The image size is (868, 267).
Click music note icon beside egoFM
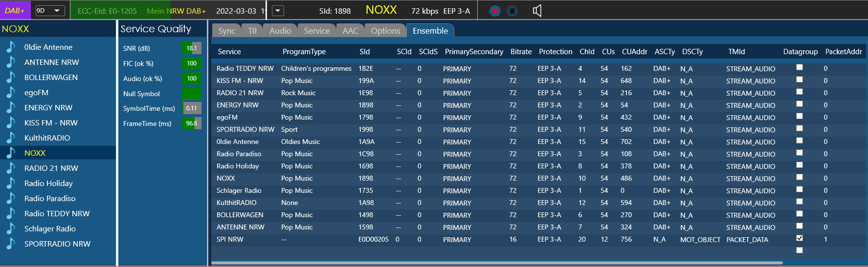point(10,92)
